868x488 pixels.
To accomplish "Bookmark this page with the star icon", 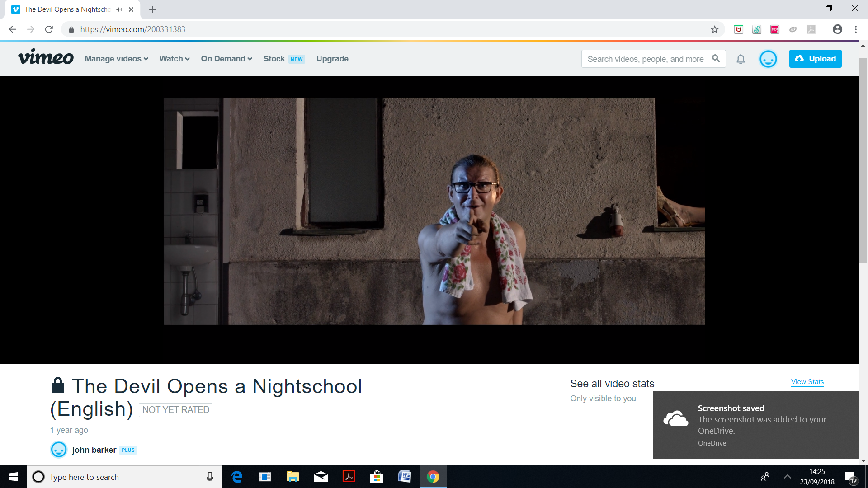I will click(x=714, y=29).
